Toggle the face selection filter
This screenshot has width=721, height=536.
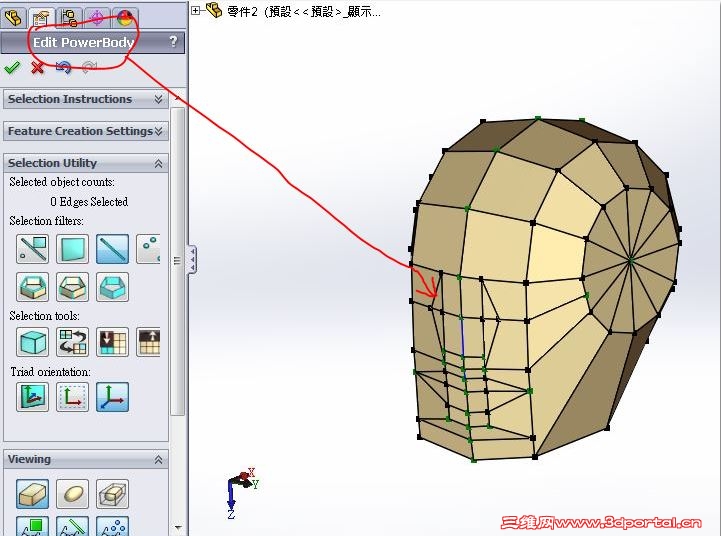pyautogui.click(x=72, y=249)
